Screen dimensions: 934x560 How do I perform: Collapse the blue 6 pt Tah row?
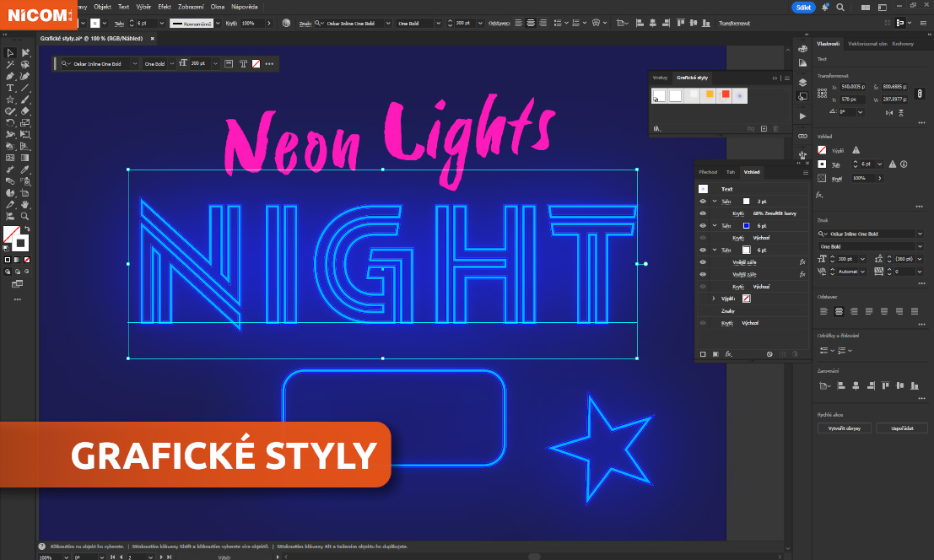(x=714, y=225)
